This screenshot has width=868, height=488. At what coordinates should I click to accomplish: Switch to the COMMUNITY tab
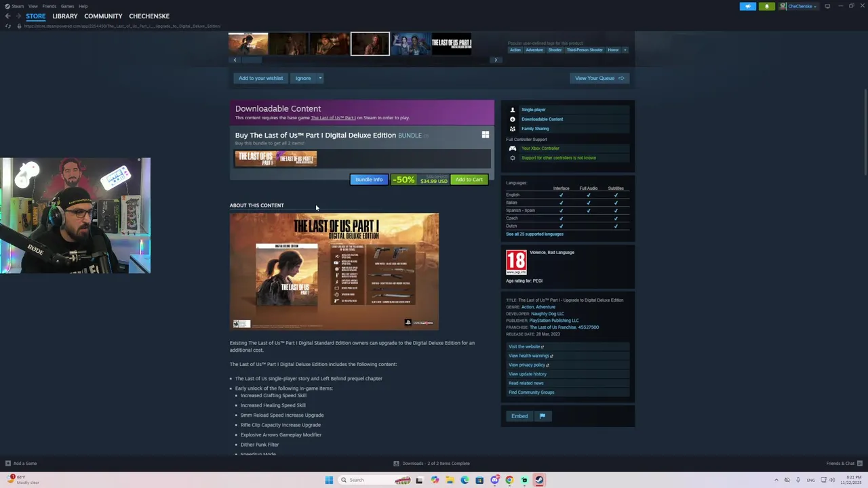pyautogui.click(x=103, y=16)
